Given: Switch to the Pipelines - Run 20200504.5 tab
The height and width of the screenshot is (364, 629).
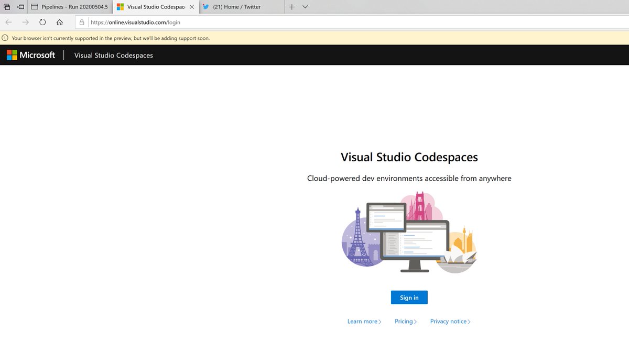Looking at the screenshot, I should [x=70, y=7].
